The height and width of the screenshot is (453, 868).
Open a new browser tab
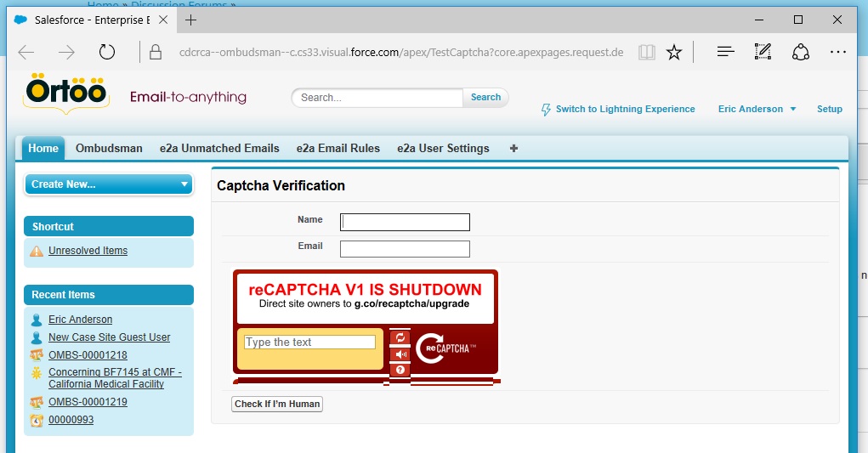pos(191,20)
